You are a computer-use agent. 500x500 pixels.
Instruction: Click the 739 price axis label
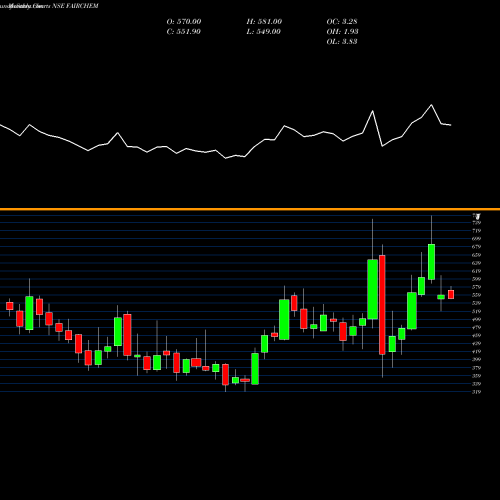pos(477,223)
